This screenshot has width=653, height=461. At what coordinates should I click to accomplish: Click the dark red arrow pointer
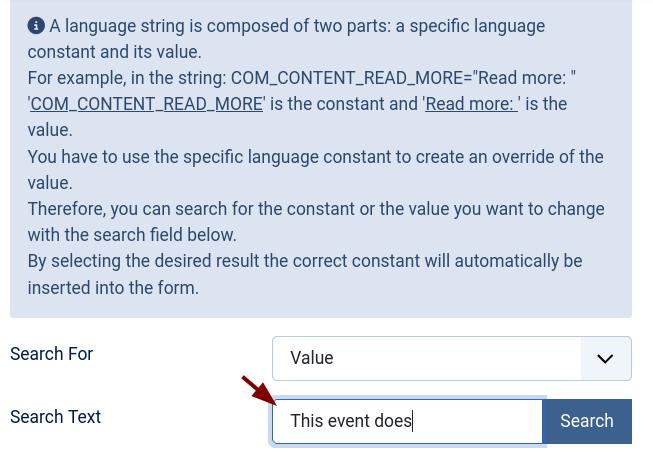[259, 390]
